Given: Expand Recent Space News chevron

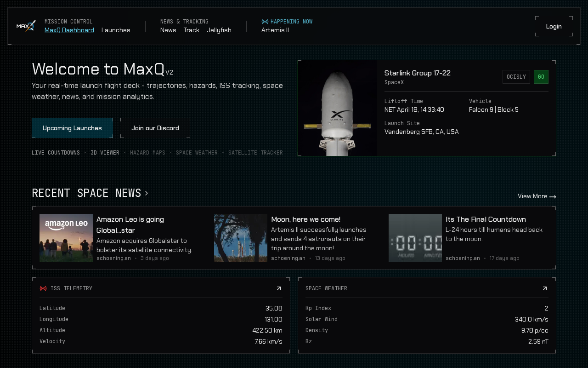Looking at the screenshot, I should coord(147,193).
